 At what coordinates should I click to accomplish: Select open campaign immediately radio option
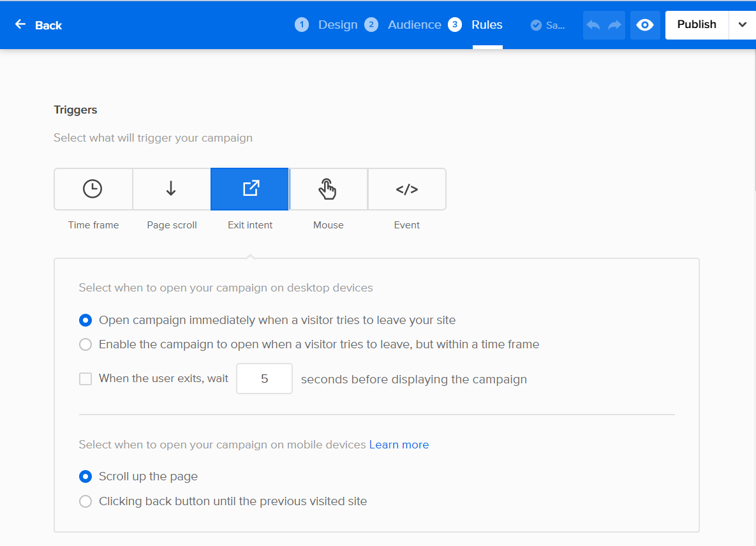(85, 320)
